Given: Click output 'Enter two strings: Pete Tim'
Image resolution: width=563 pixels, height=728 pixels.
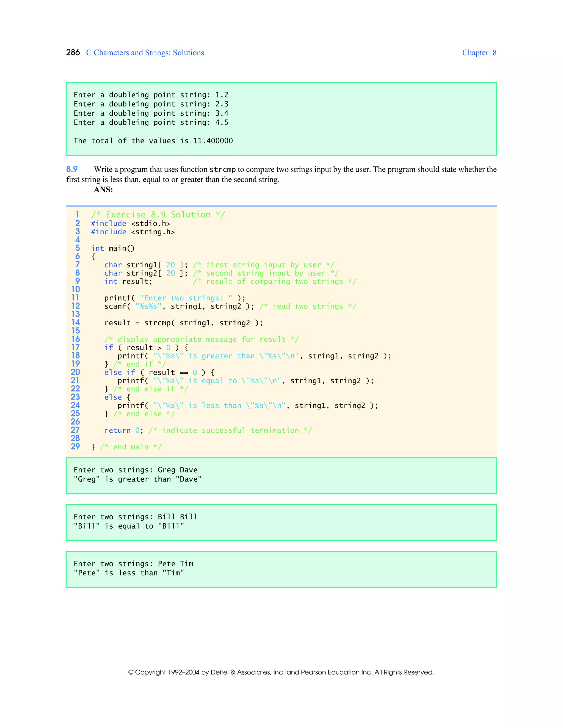Looking at the screenshot, I should click(133, 564).
